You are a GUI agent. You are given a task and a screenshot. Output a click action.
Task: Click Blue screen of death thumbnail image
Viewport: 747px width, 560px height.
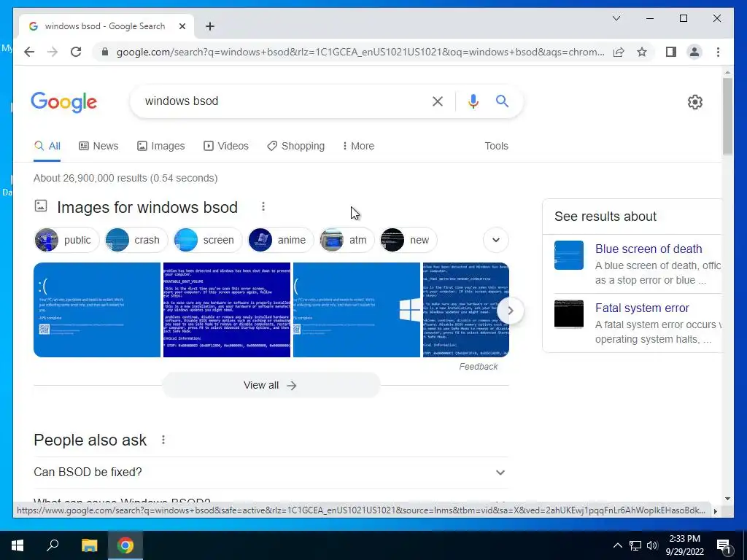click(x=569, y=255)
